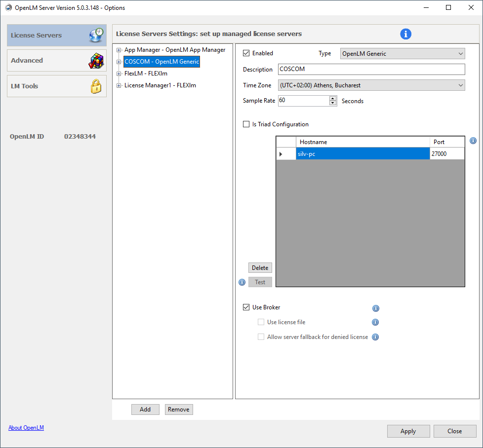Image resolution: width=483 pixels, height=448 pixels.
Task: Open the Time Zone dropdown
Action: 371,85
